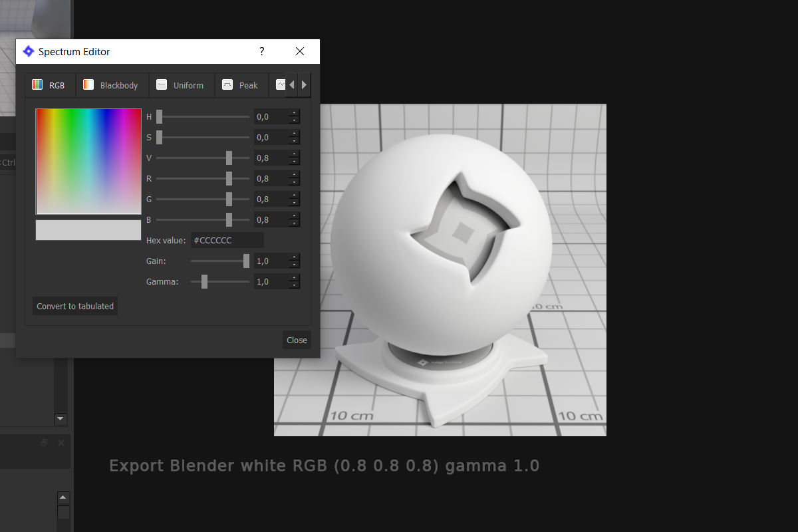
Task: Click the scroll up arrow in lower-left panel
Action: pyautogui.click(x=63, y=498)
